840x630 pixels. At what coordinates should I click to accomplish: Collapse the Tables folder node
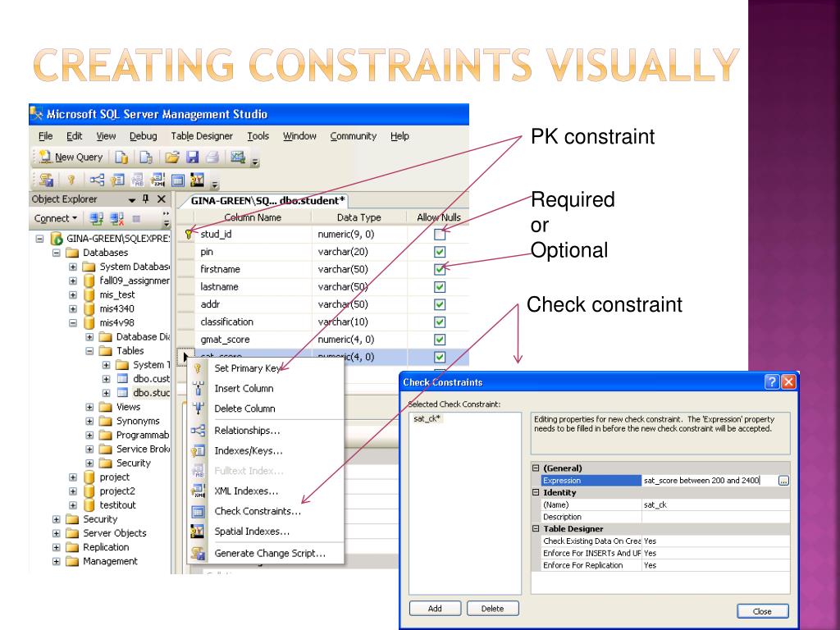tap(89, 351)
